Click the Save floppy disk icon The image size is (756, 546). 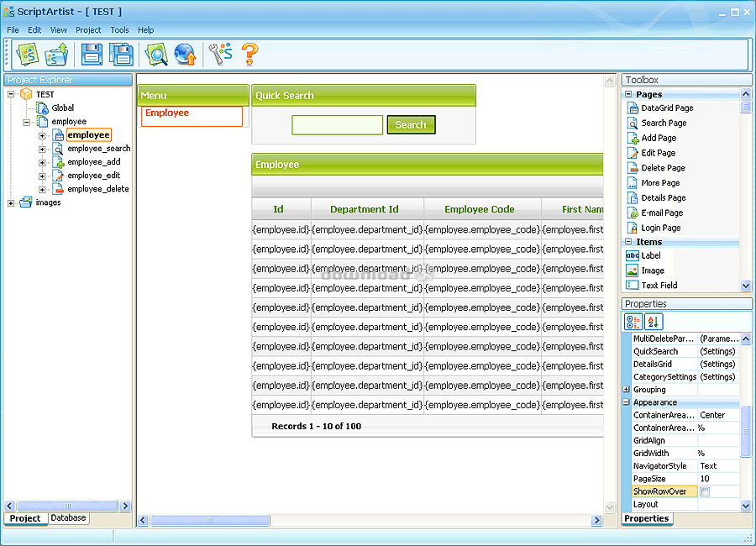point(92,55)
